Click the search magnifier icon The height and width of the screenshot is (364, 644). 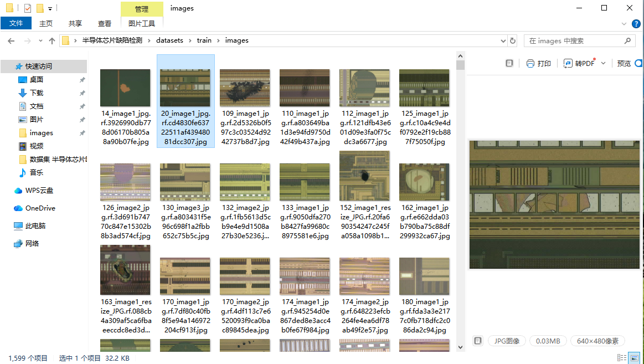tap(627, 40)
